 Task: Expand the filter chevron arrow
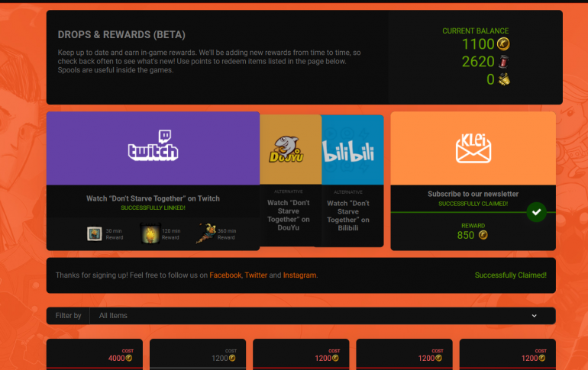point(534,316)
